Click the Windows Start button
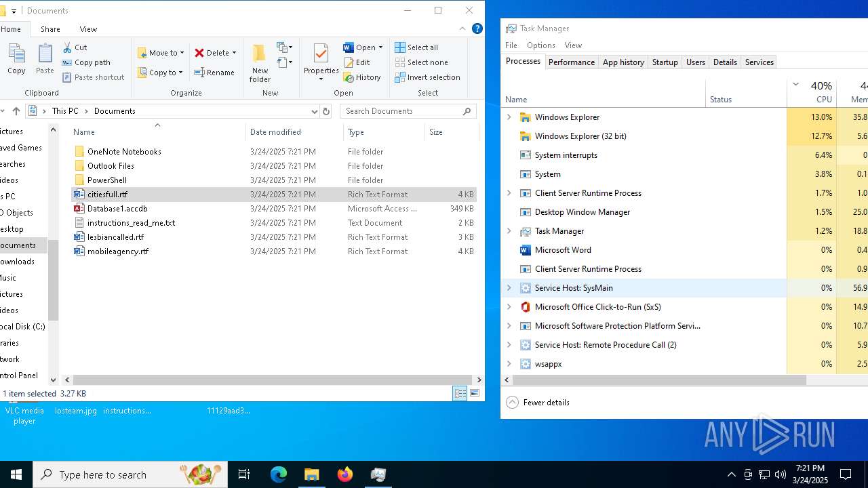Image resolution: width=868 pixels, height=488 pixels. (x=16, y=474)
